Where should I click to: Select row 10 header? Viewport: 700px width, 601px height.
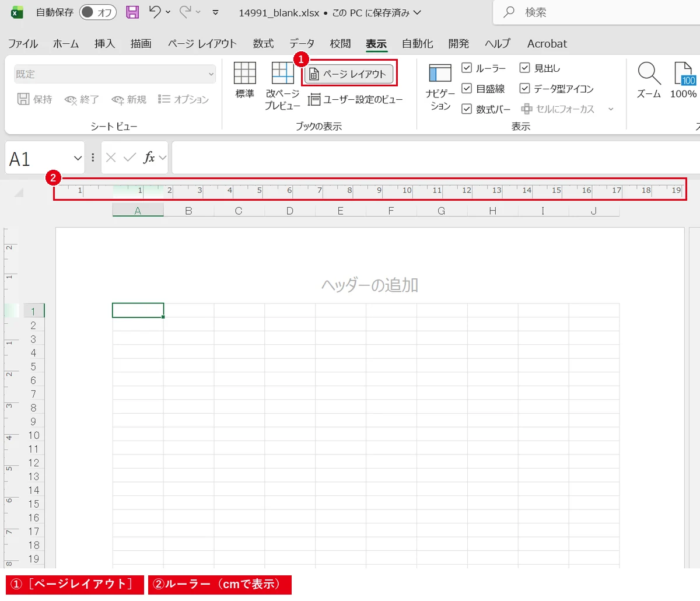pyautogui.click(x=33, y=435)
